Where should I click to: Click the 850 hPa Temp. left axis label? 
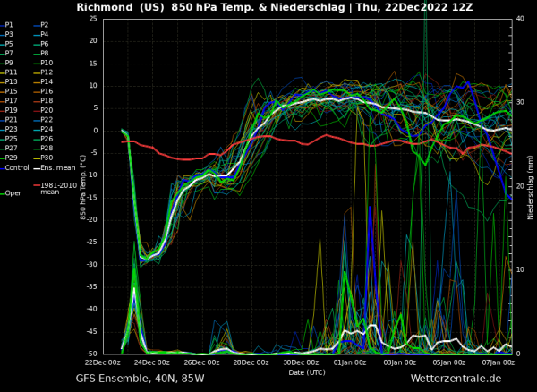click(83, 186)
